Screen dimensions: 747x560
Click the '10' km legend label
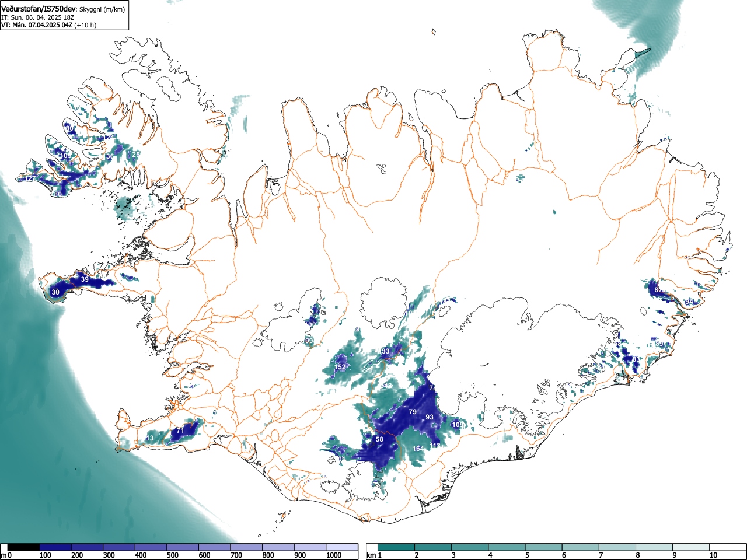click(x=713, y=555)
